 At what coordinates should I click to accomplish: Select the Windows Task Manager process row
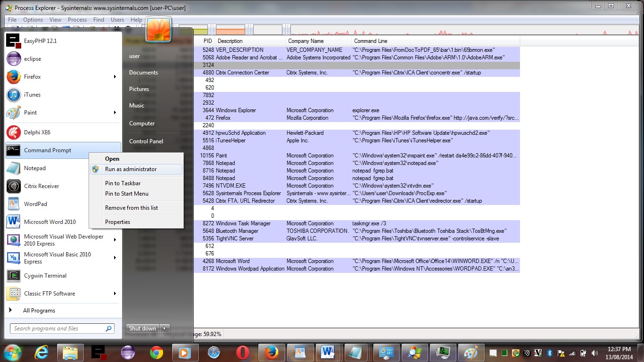tap(356, 223)
